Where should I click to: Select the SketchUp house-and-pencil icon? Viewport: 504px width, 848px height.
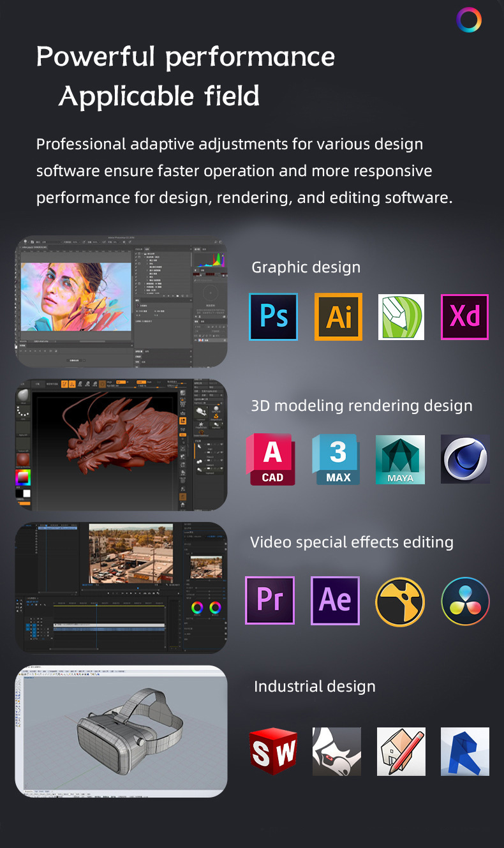(x=401, y=752)
